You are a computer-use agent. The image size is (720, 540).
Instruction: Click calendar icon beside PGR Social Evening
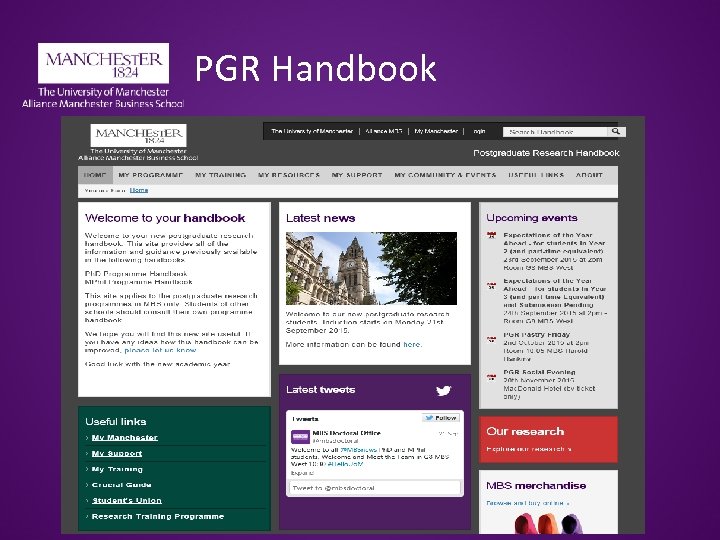[x=491, y=377]
